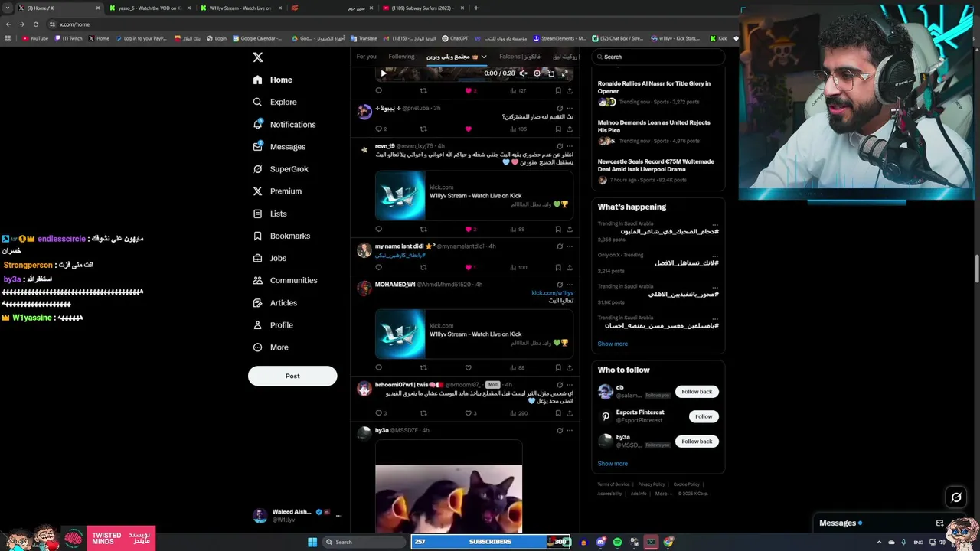The image size is (980, 551).
Task: Open the video settings gear
Action: (537, 73)
